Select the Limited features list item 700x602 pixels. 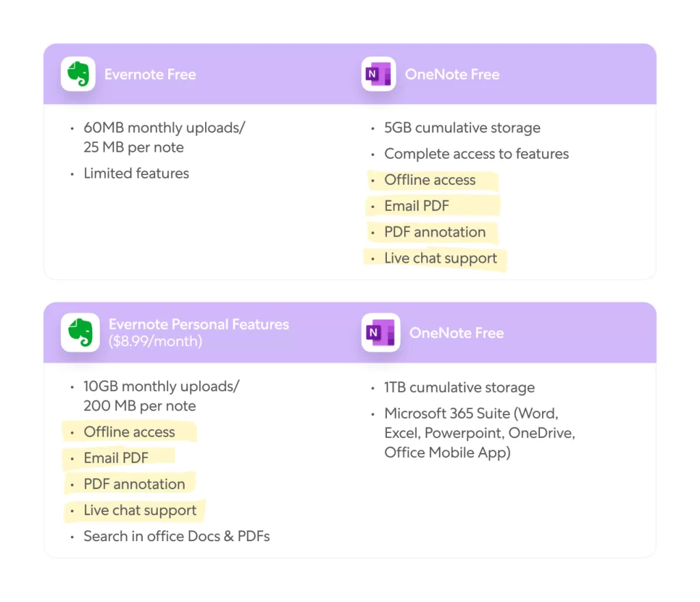click(x=136, y=174)
